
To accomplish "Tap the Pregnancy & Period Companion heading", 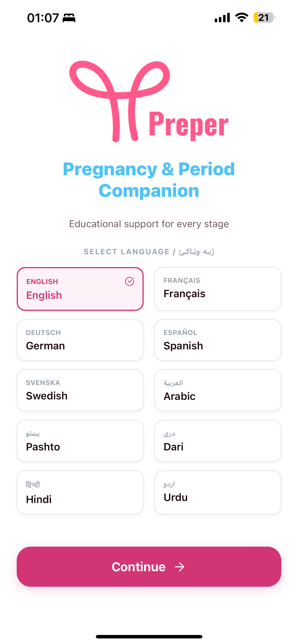I will (149, 180).
